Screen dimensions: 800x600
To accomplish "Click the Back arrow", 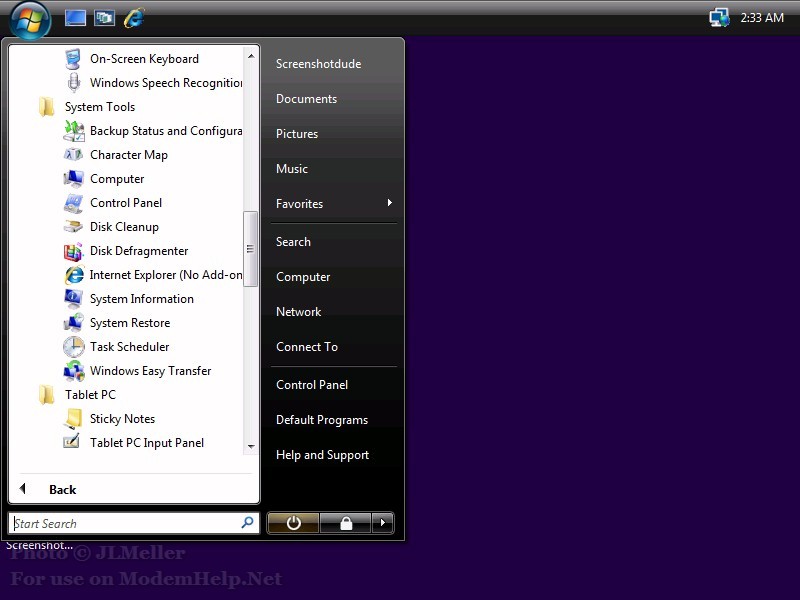I will coord(22,489).
